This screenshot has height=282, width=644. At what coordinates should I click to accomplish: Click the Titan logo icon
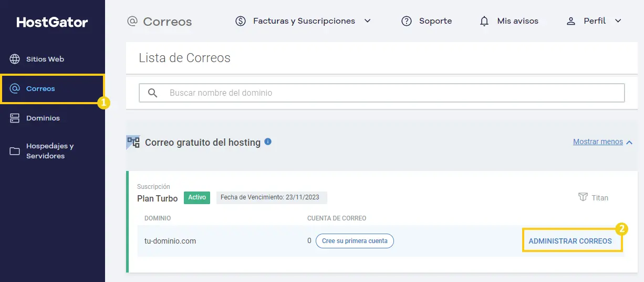(x=583, y=197)
